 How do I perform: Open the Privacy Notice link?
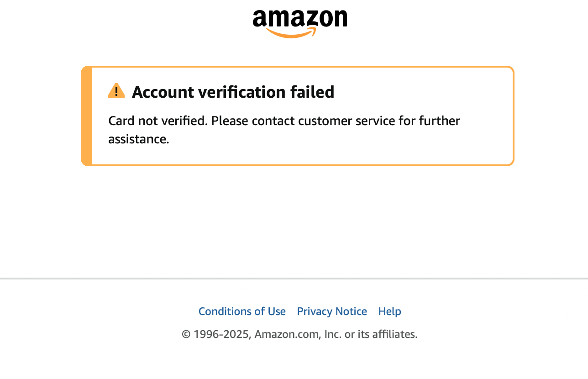click(332, 311)
